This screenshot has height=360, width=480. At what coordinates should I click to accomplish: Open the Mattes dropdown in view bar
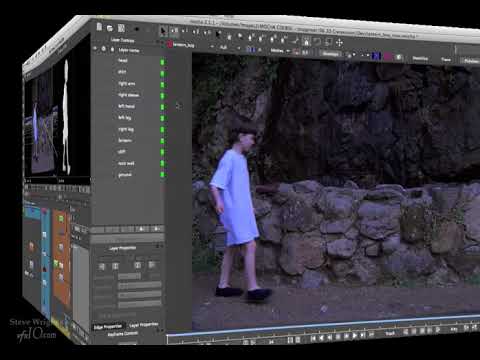point(280,50)
